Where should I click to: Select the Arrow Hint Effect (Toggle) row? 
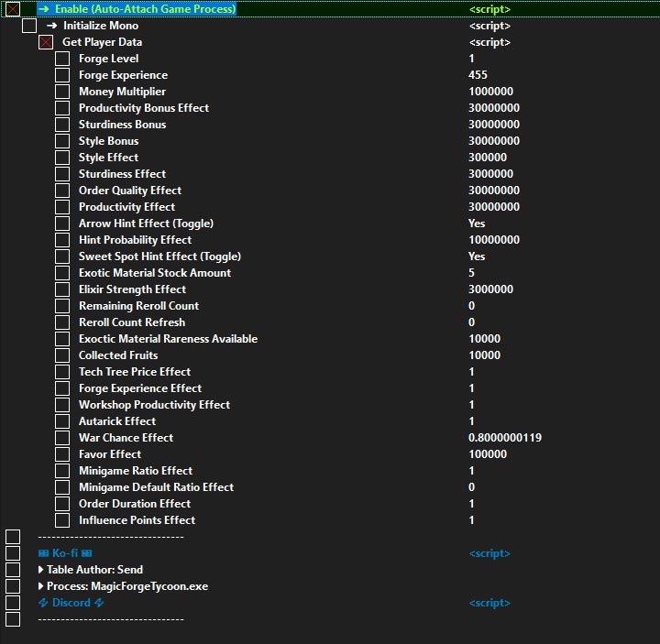pyautogui.click(x=146, y=224)
